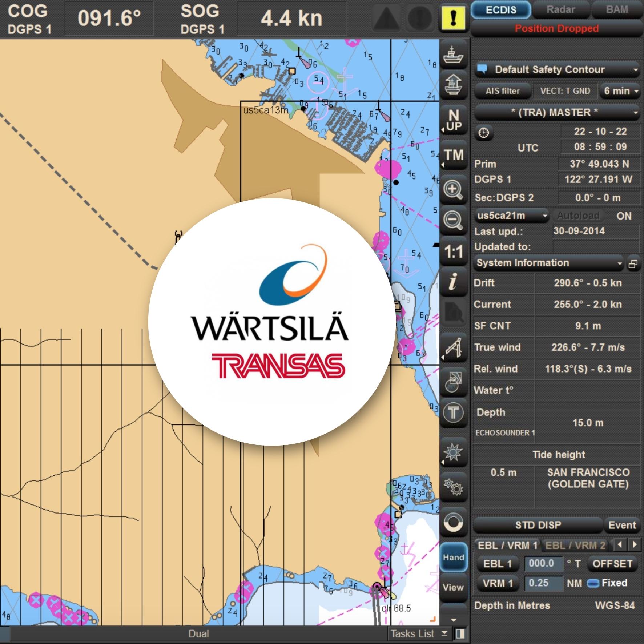Open the us5ca21m chart dropdown
This screenshot has height=644, width=644.
(x=512, y=216)
